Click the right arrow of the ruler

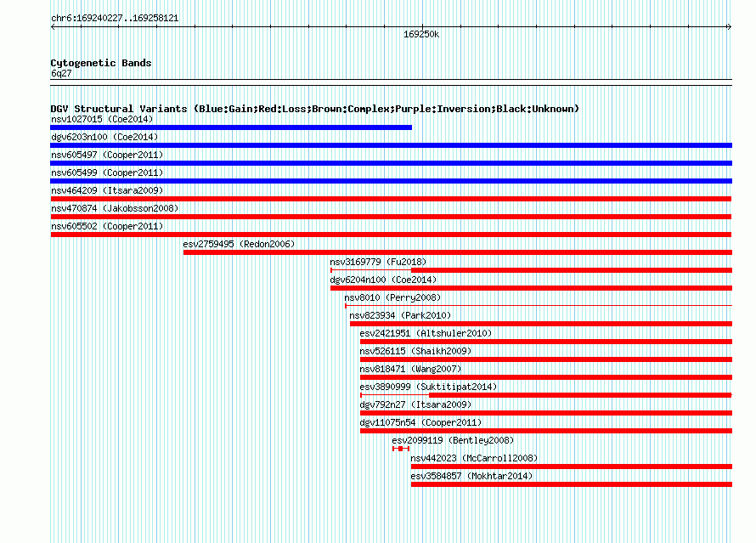(729, 27)
